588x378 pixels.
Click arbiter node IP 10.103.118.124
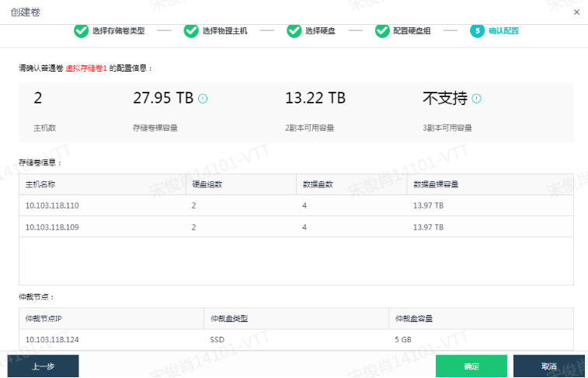53,340
